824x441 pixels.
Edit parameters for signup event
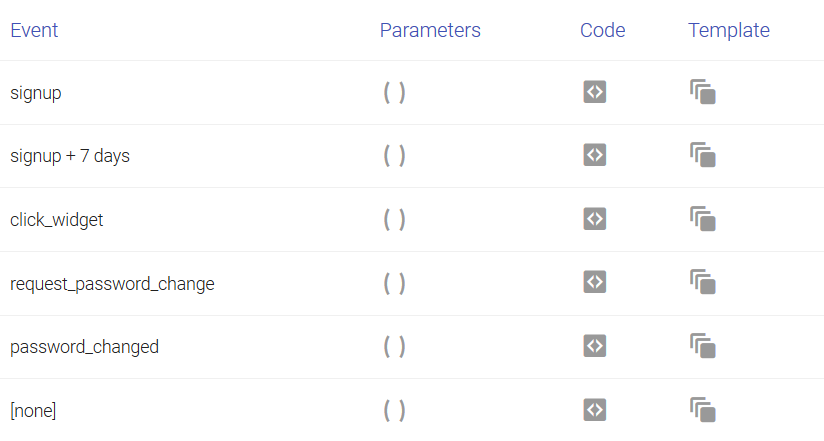point(394,93)
